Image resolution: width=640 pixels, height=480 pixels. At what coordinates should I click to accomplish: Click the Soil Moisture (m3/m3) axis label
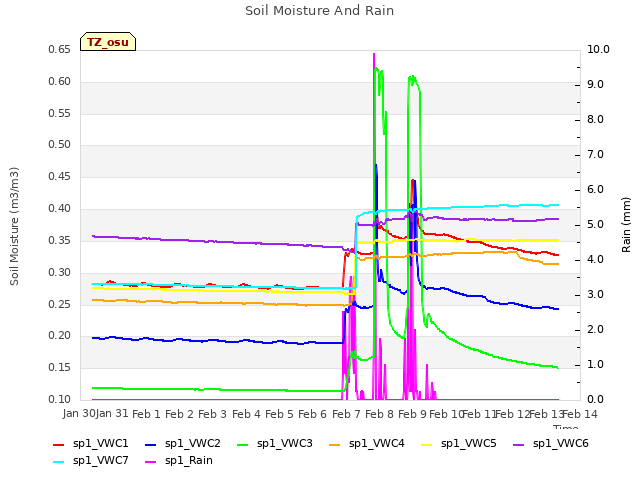pos(14,226)
